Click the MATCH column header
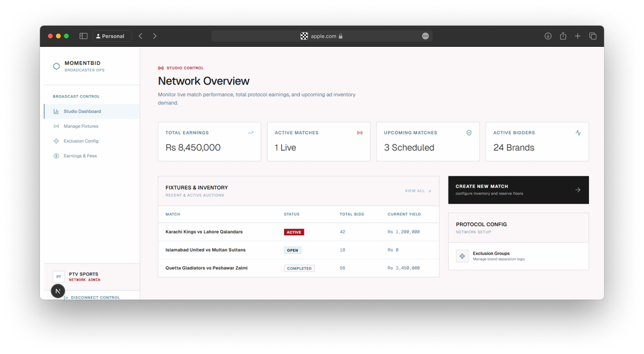Viewport: 644px width, 354px height. pos(173,214)
